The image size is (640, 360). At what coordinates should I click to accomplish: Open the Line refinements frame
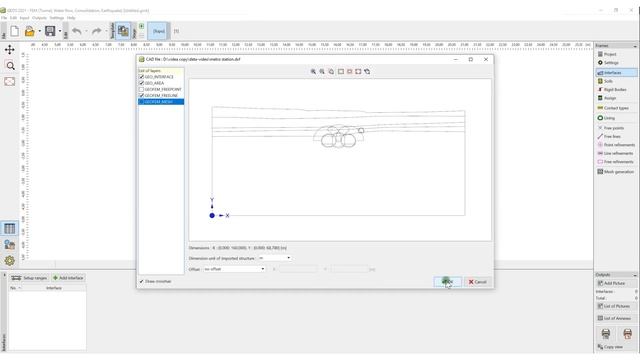616,153
